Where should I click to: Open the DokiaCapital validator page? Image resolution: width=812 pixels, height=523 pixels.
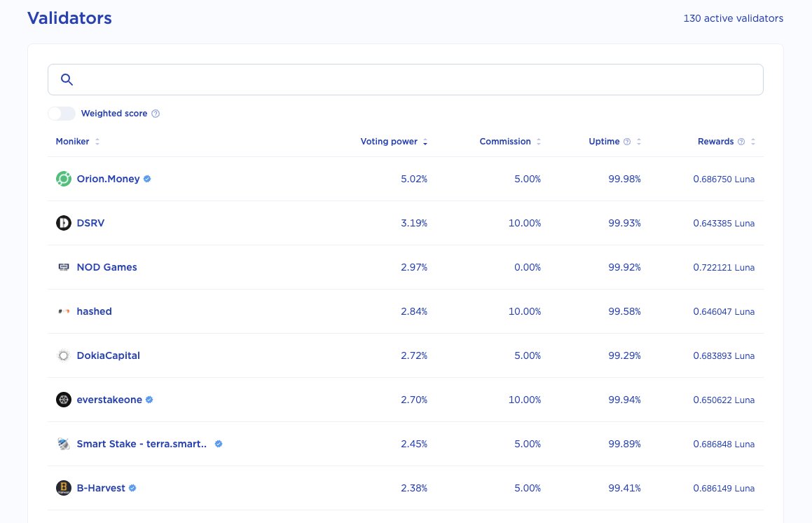pyautogui.click(x=108, y=355)
